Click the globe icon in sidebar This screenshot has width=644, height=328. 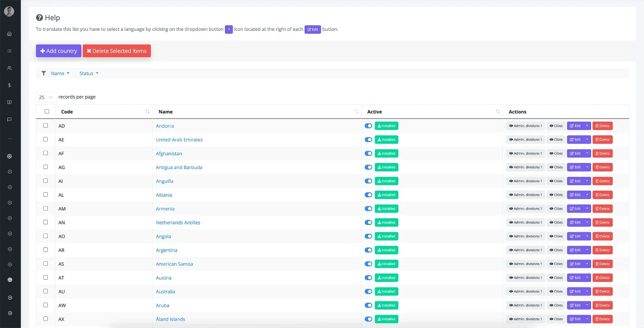[10, 280]
